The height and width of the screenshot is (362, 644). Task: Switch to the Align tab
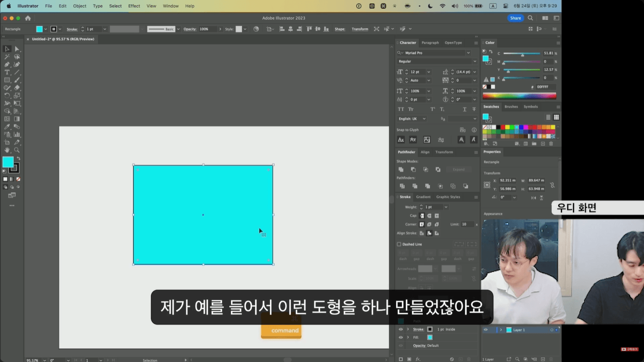[x=425, y=152]
